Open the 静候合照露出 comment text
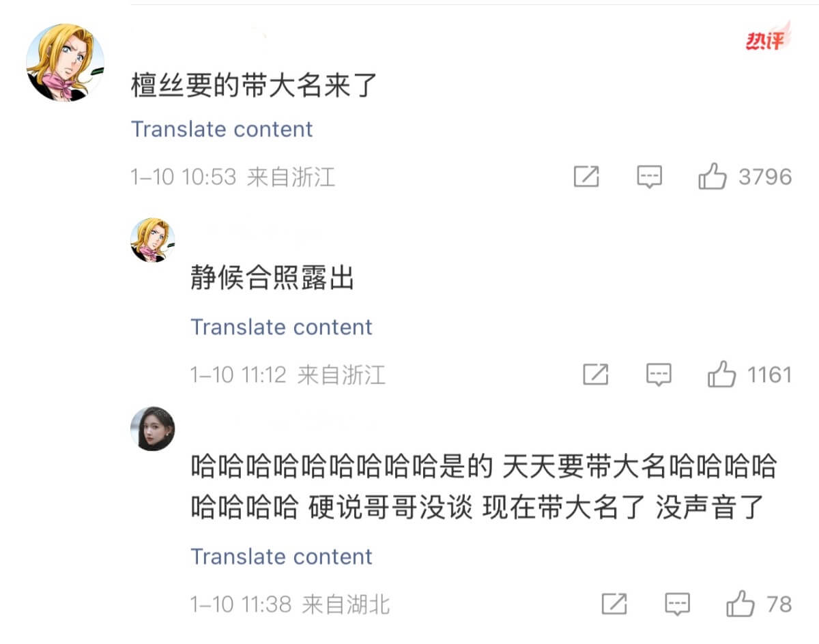The image size is (819, 644). coord(272,280)
